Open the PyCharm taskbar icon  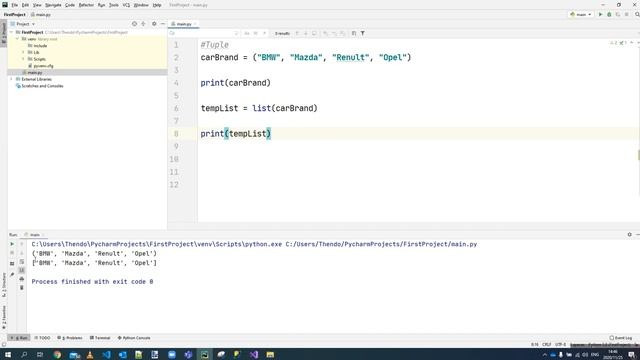click(x=204, y=355)
